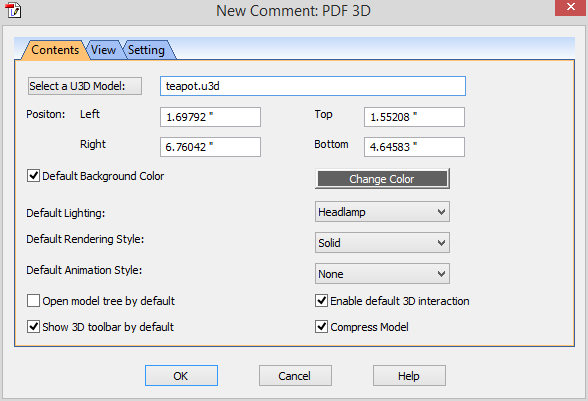Open the Setting tab
Viewport: 588px width, 401px height.
click(x=147, y=50)
